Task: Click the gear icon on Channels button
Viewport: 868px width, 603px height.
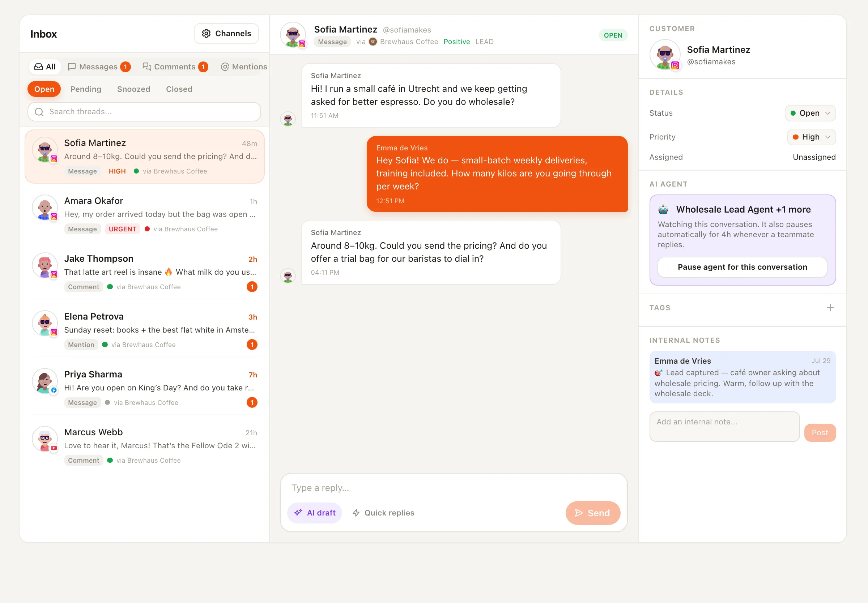Action: pyautogui.click(x=206, y=34)
